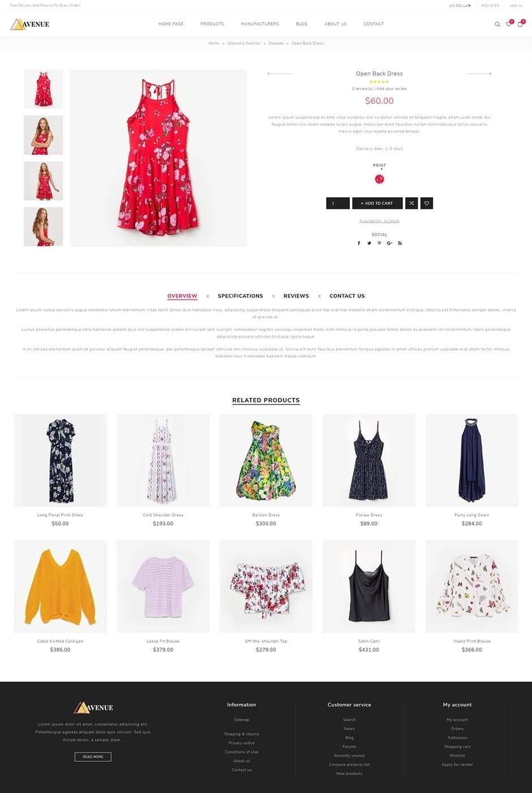This screenshot has width=532, height=793.
Task: Switch to the Reviews tab
Action: coord(296,296)
